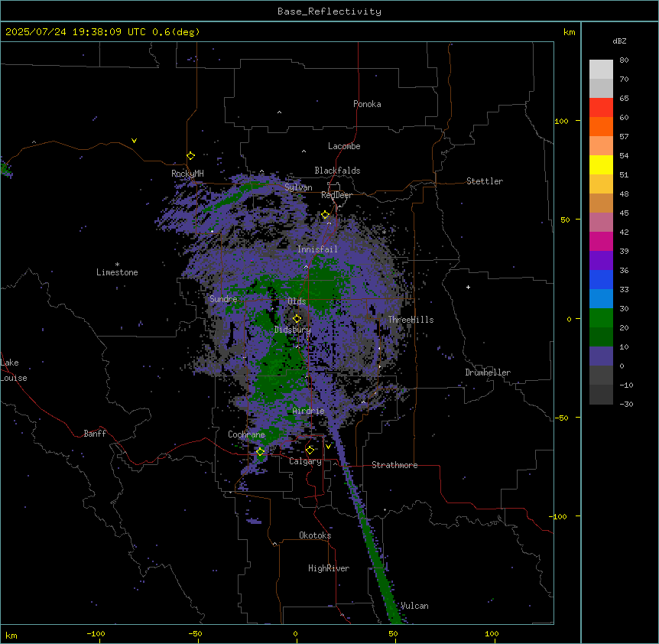Select the Blackfalds label
This screenshot has width=659, height=644.
(x=337, y=171)
